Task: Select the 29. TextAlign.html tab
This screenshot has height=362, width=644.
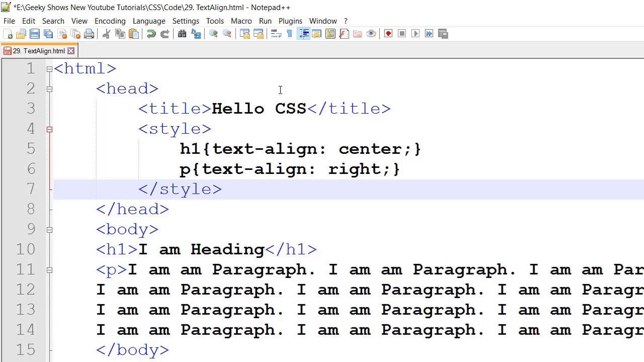Action: tap(39, 51)
